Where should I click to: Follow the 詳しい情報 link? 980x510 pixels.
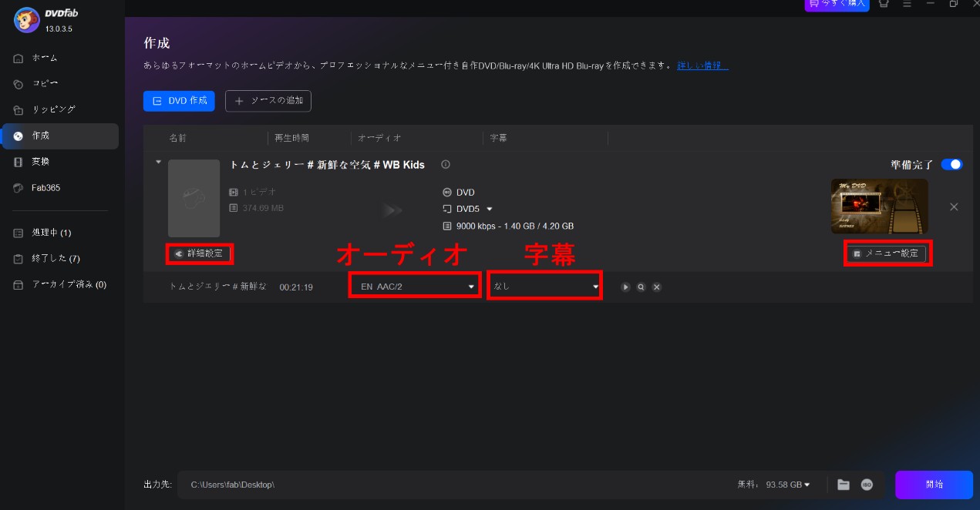(701, 65)
